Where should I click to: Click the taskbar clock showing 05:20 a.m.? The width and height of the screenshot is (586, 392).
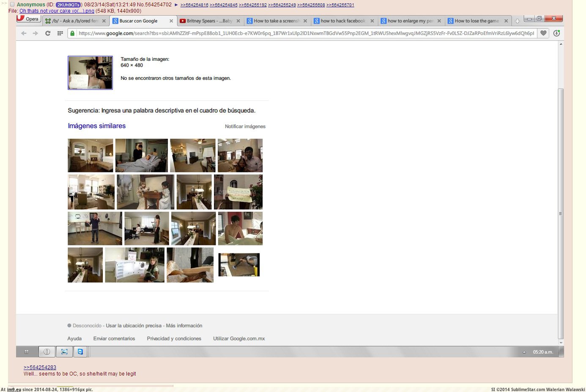[543, 352]
